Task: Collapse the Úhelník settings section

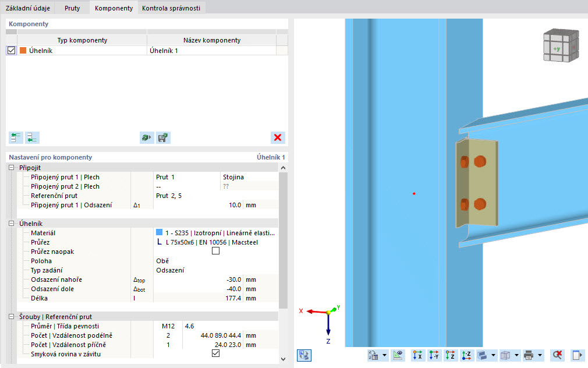Action: coord(12,223)
